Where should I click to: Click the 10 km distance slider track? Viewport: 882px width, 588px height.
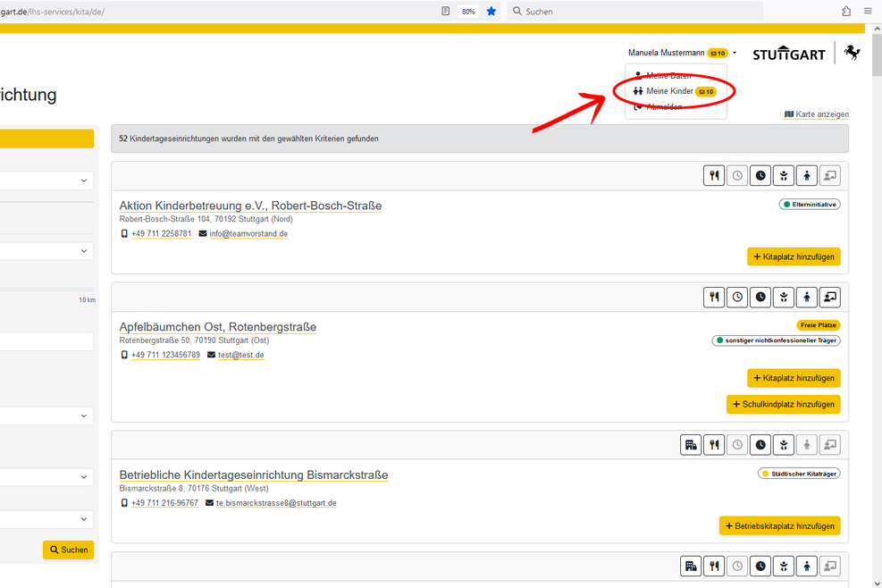(x=45, y=290)
